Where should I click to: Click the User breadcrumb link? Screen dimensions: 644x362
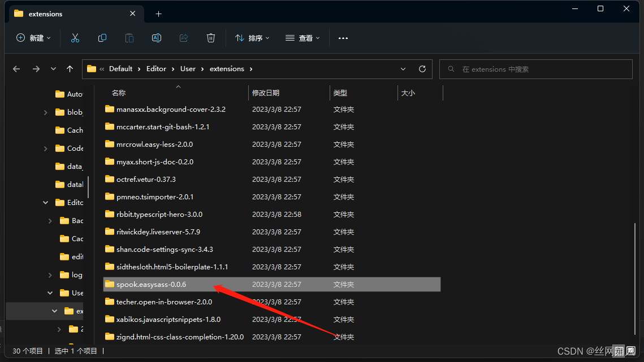(187, 68)
